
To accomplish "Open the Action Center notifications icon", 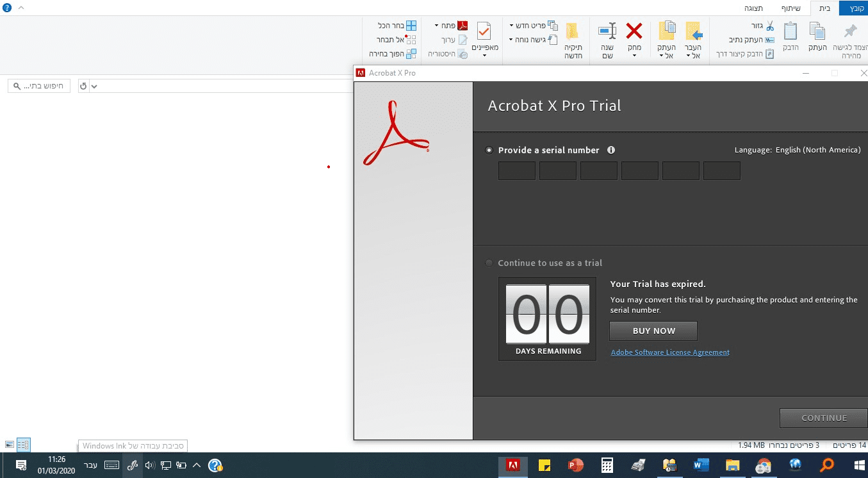I will (x=20, y=465).
